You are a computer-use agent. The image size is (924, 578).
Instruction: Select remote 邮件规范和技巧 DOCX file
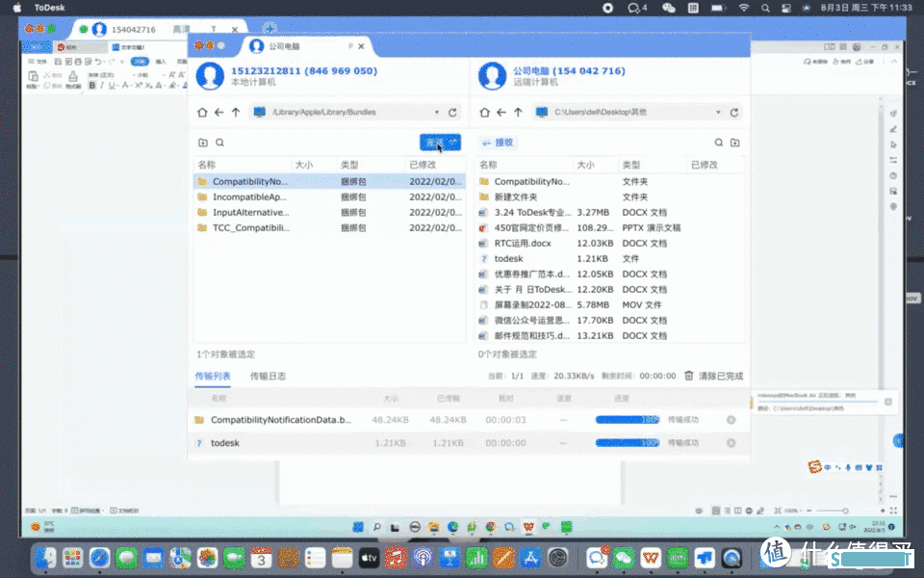610,335
